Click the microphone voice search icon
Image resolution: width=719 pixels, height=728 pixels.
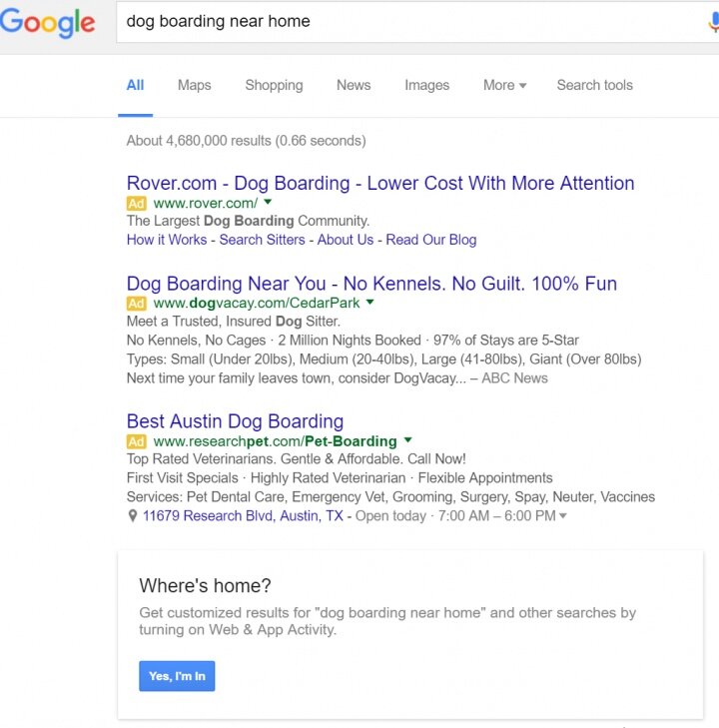pos(714,22)
